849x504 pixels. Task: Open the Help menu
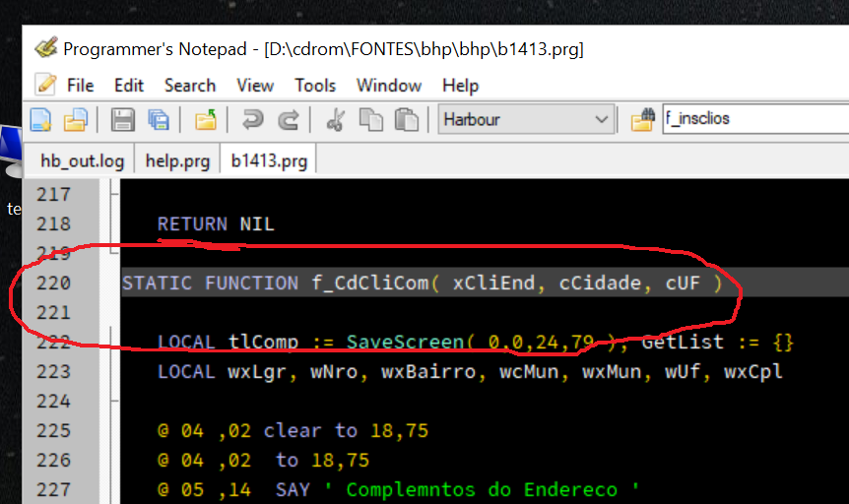coord(460,86)
